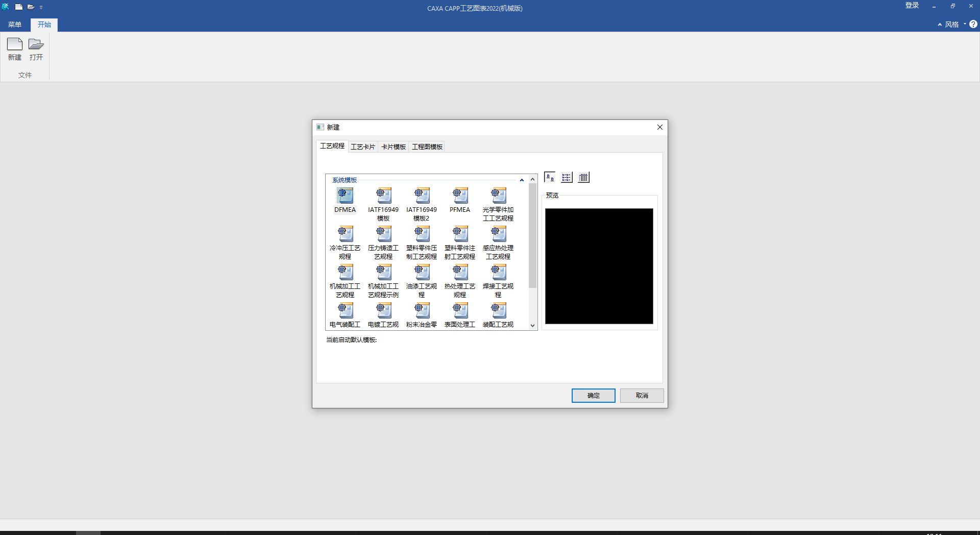Select the 电镀工艺规 template
The image size is (980, 535).
[x=383, y=315]
